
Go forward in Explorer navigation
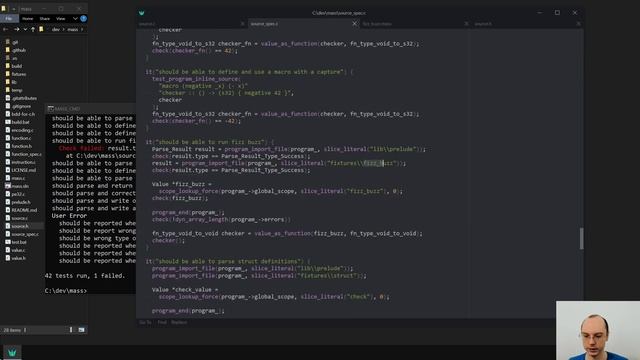16,29
